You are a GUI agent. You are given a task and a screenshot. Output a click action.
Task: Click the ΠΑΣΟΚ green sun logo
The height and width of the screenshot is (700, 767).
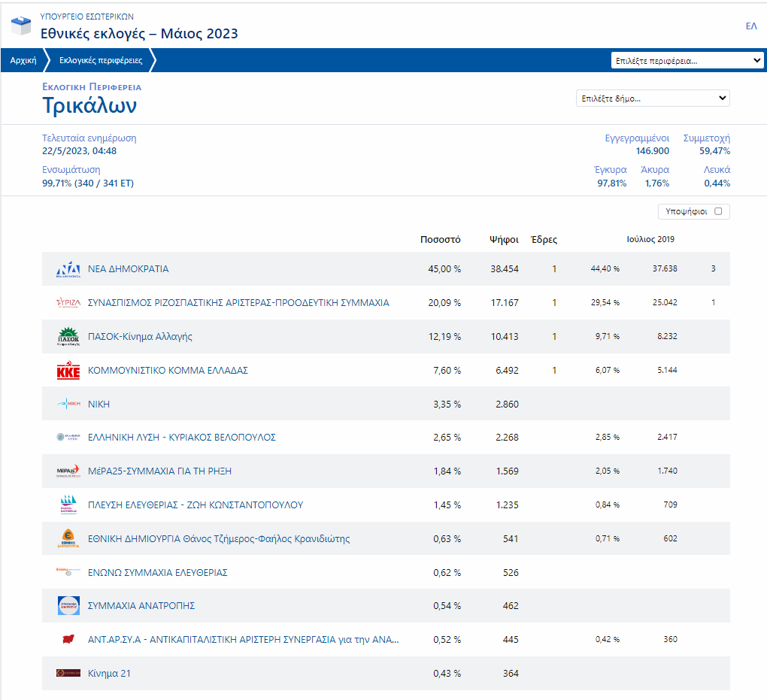click(x=68, y=337)
